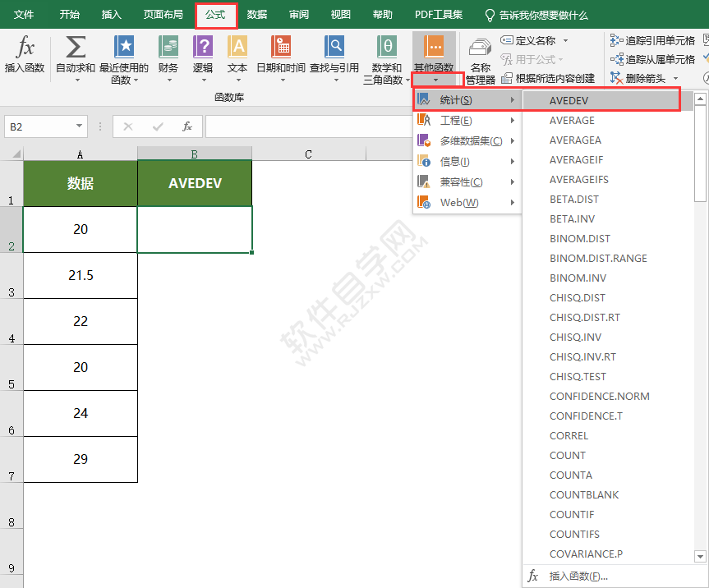709x588 pixels.
Task: Click Trace Dependents (追踪从属单元格)
Action: coord(652,59)
